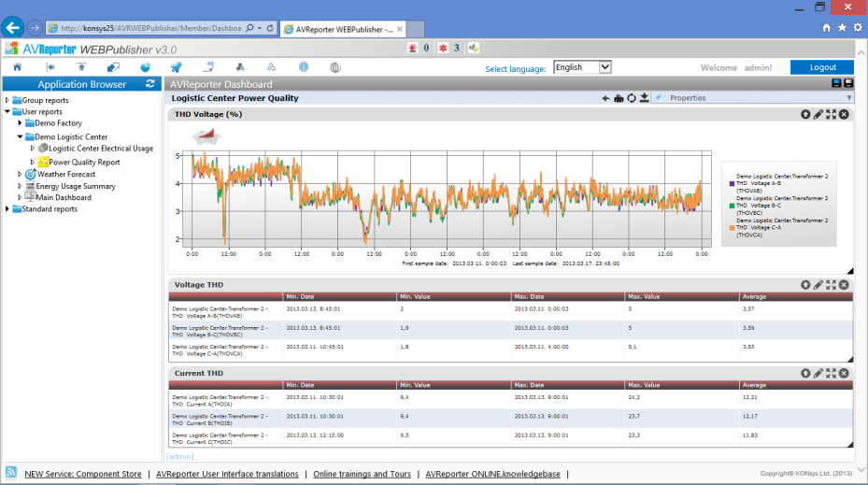Select the blue rocket toolbar icon
This screenshot has height=485, width=868.
[176, 67]
